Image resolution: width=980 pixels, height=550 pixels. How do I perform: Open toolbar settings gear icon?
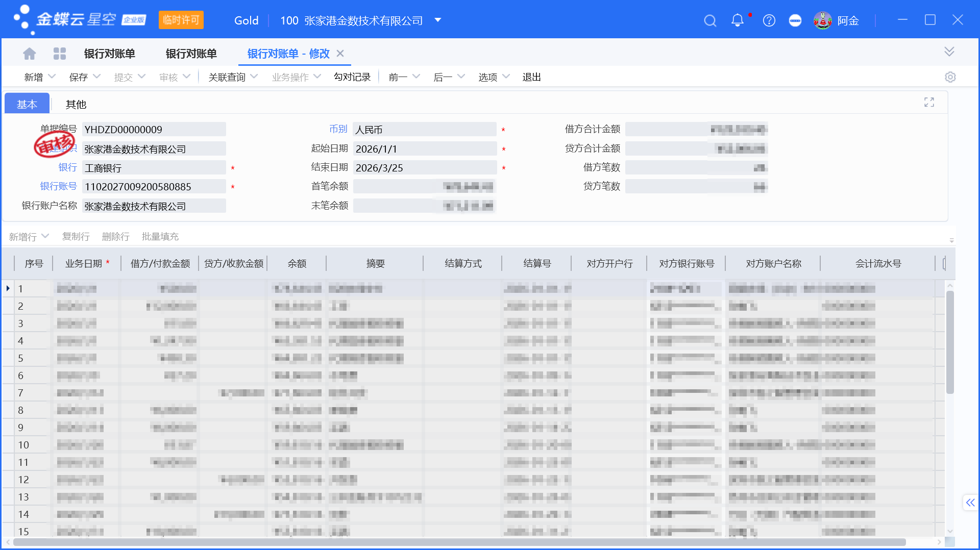point(950,77)
